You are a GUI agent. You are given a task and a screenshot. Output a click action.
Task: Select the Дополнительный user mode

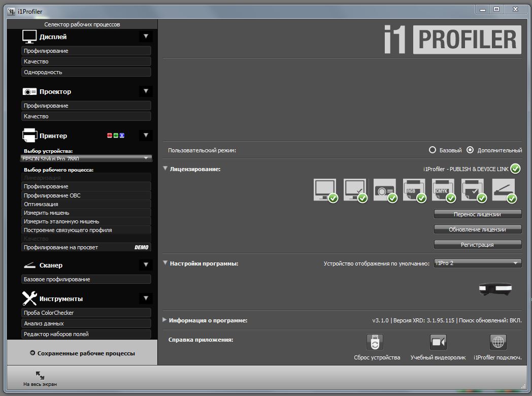click(x=470, y=150)
